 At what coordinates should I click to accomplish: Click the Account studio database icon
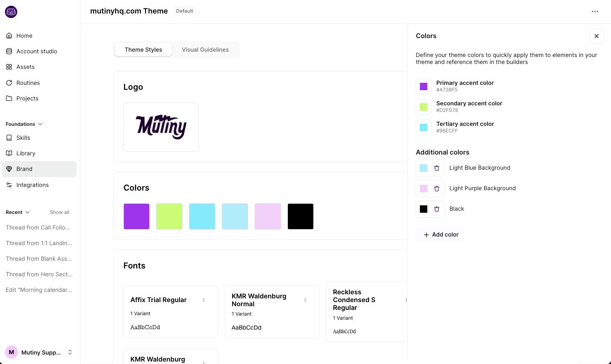click(9, 51)
